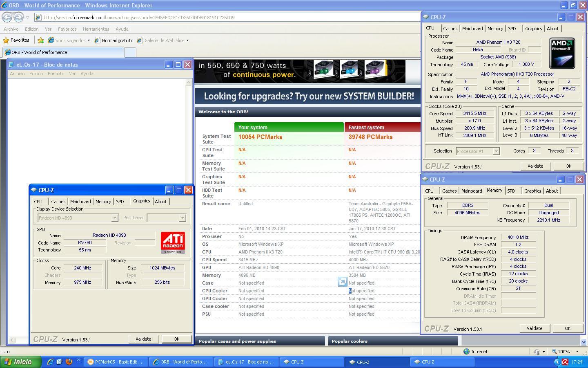Open the recent pages dropdown beside forward arrow
This screenshot has width=588, height=368.
coord(27,18)
